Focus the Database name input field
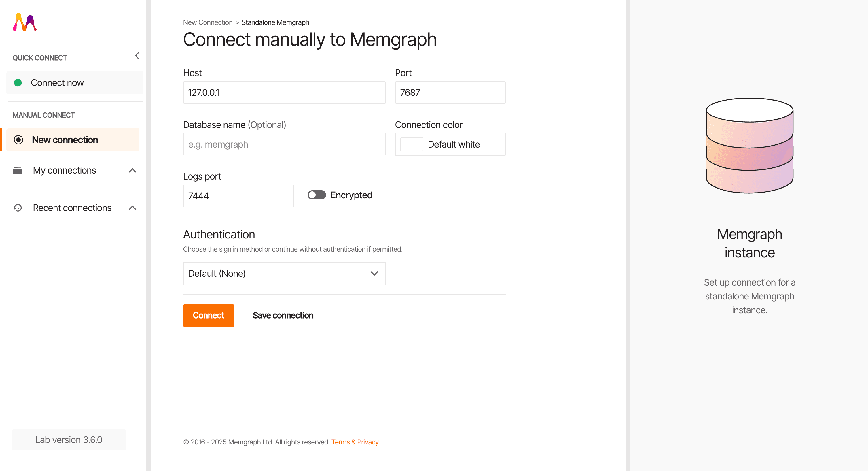The image size is (868, 471). (284, 144)
